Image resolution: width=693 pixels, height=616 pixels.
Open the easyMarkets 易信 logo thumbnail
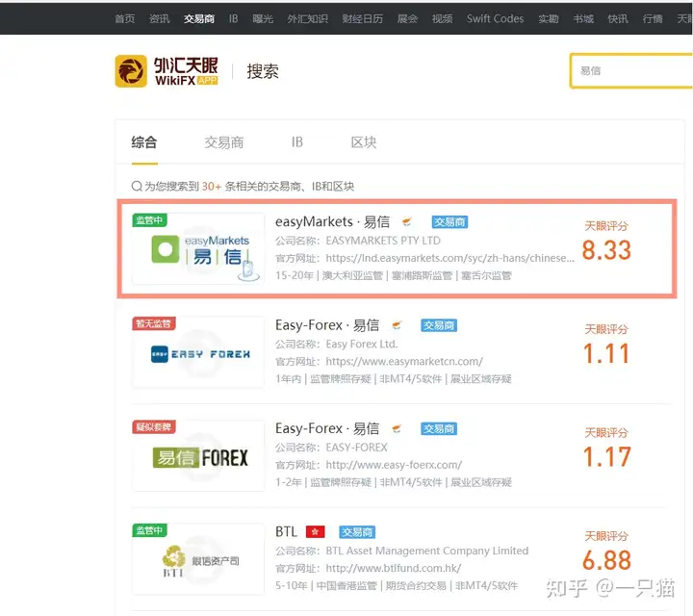(198, 248)
